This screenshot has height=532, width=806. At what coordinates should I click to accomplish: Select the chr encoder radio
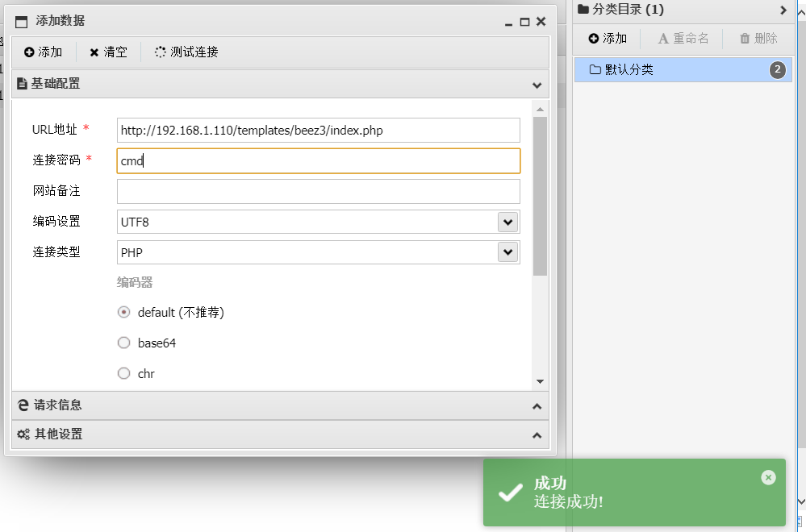coord(124,373)
